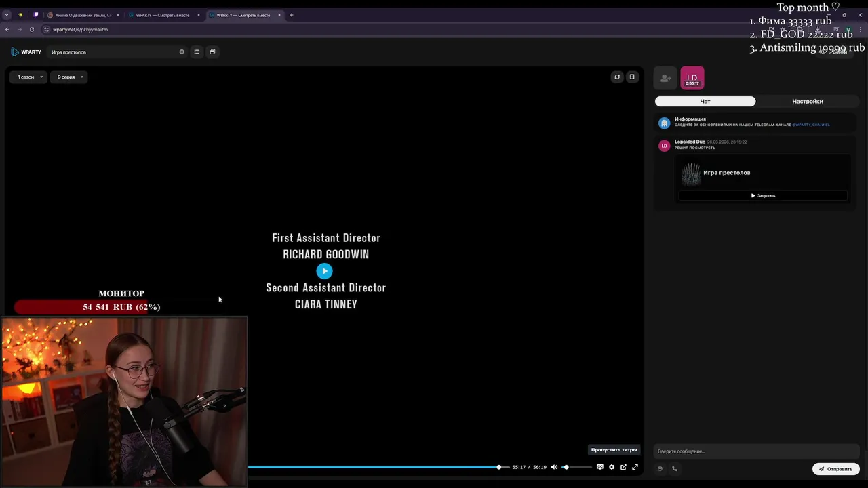The image size is (868, 488).
Task: Open player settings gear
Action: point(612,467)
